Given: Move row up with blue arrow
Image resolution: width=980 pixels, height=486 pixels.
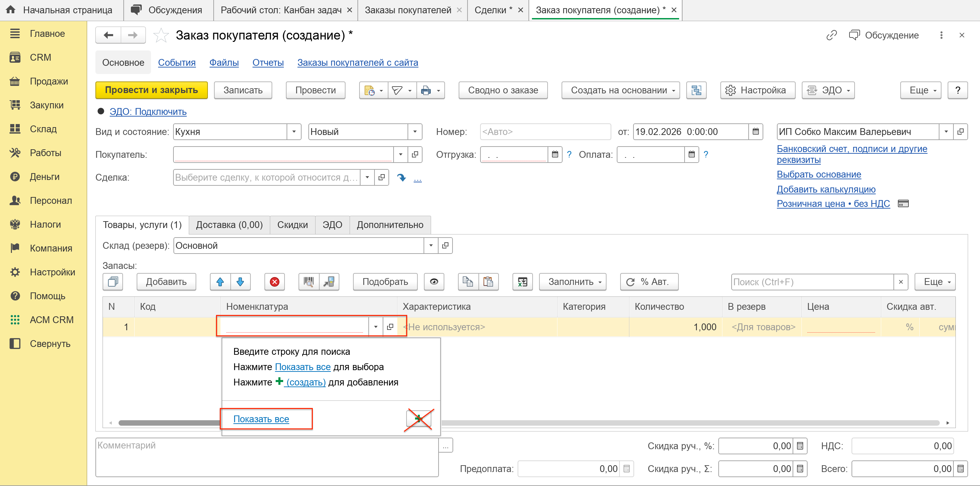Looking at the screenshot, I should 220,282.
